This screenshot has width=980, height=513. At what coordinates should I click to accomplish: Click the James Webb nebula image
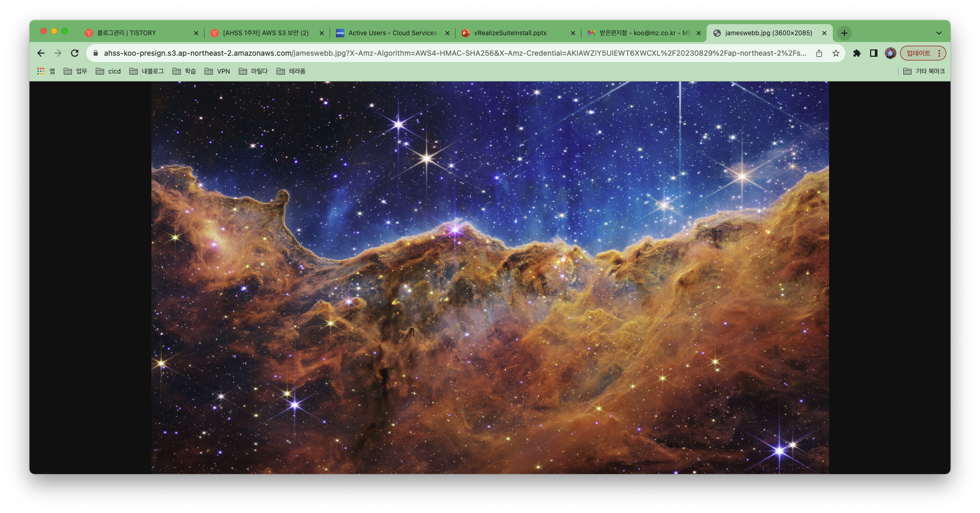pos(490,278)
